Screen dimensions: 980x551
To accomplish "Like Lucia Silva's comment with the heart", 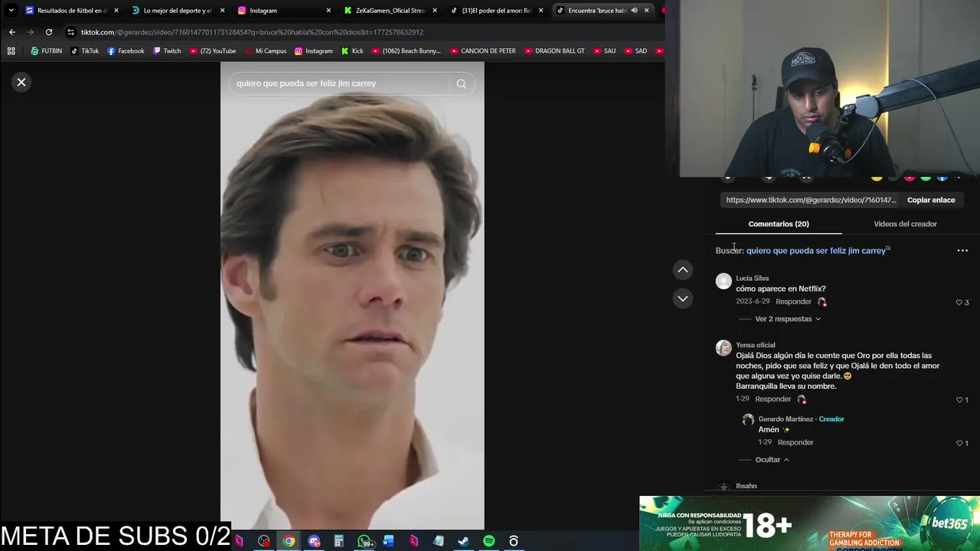I will pos(959,302).
